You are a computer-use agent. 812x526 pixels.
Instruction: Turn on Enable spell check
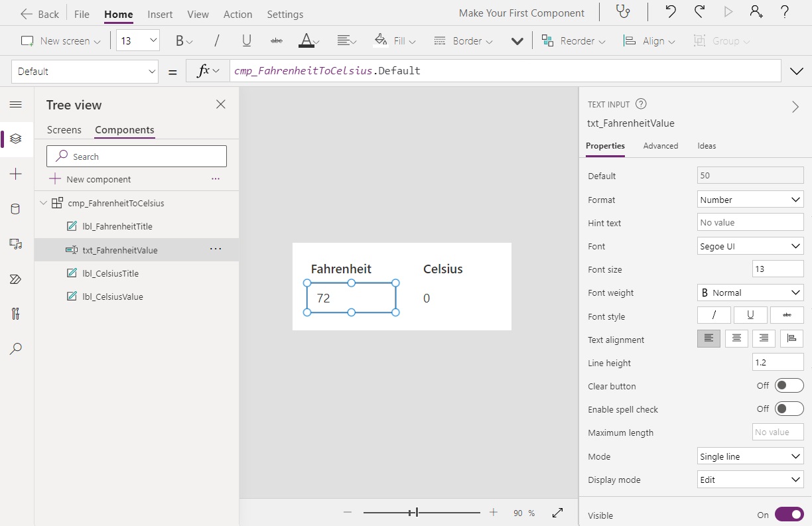(x=789, y=409)
